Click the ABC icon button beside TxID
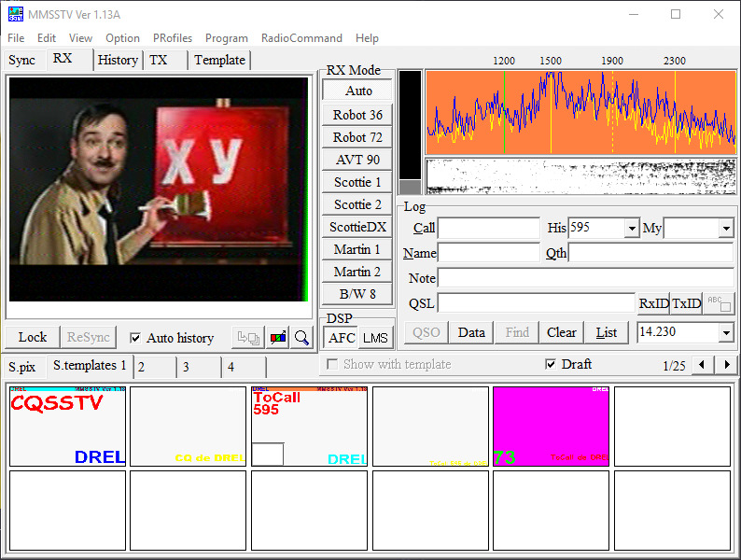The image size is (741, 560). pos(719,303)
